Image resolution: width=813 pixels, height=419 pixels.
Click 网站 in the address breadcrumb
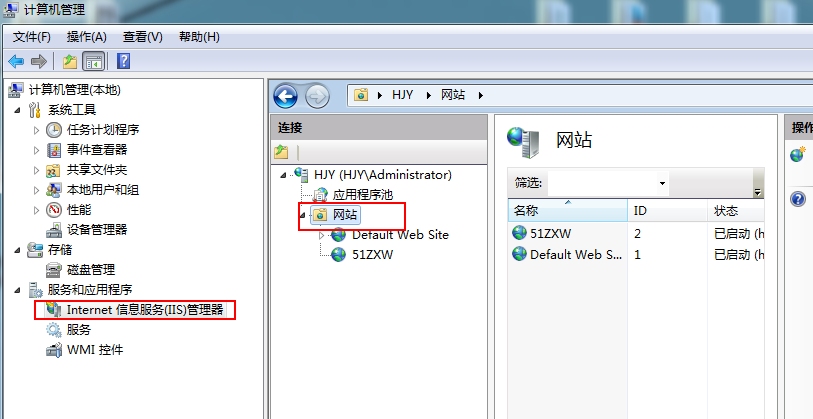453,95
